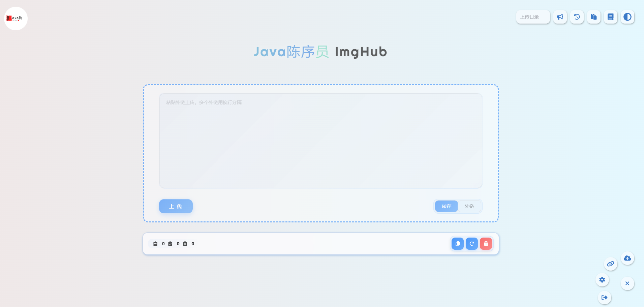Switch to 外链 external link mode
The image size is (644, 307).
tap(469, 206)
